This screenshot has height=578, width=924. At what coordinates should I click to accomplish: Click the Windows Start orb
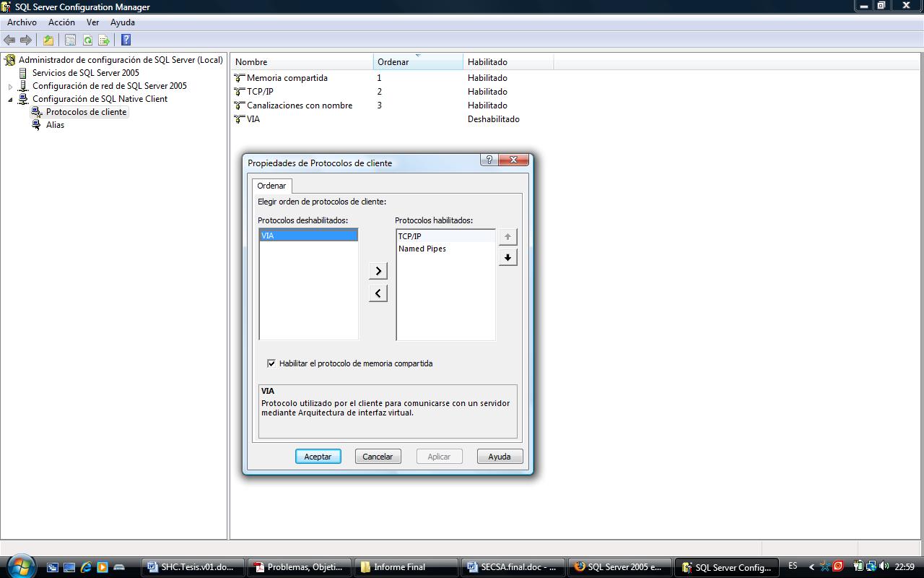pos(20,566)
